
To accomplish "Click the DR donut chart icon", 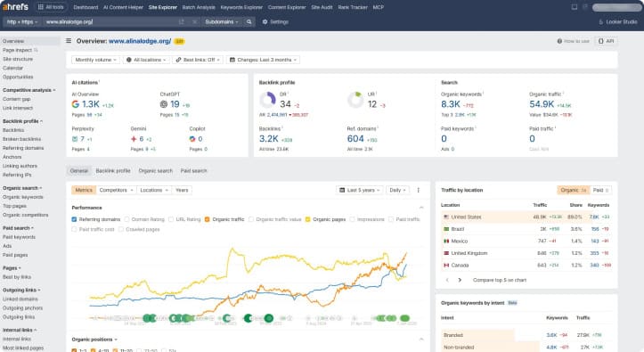I will tap(267, 100).
